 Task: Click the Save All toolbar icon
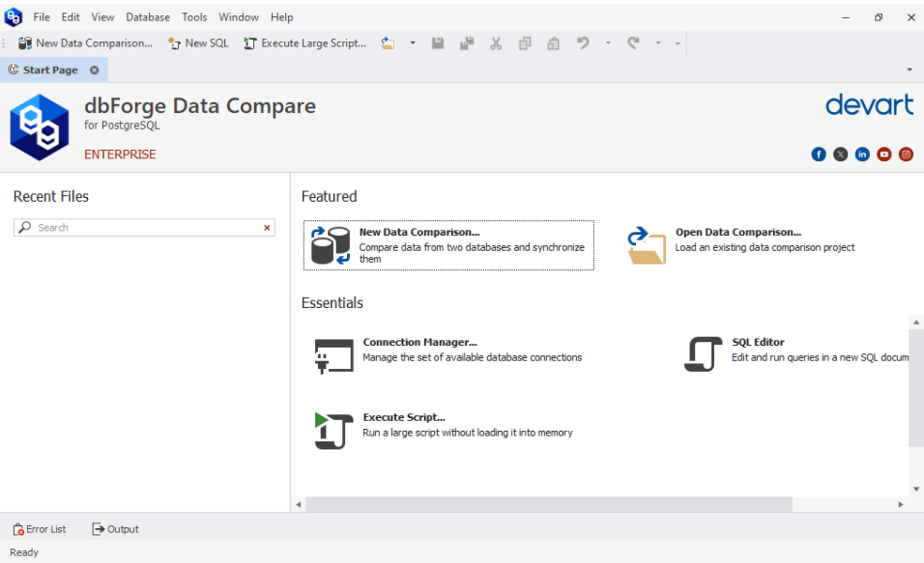(x=467, y=43)
